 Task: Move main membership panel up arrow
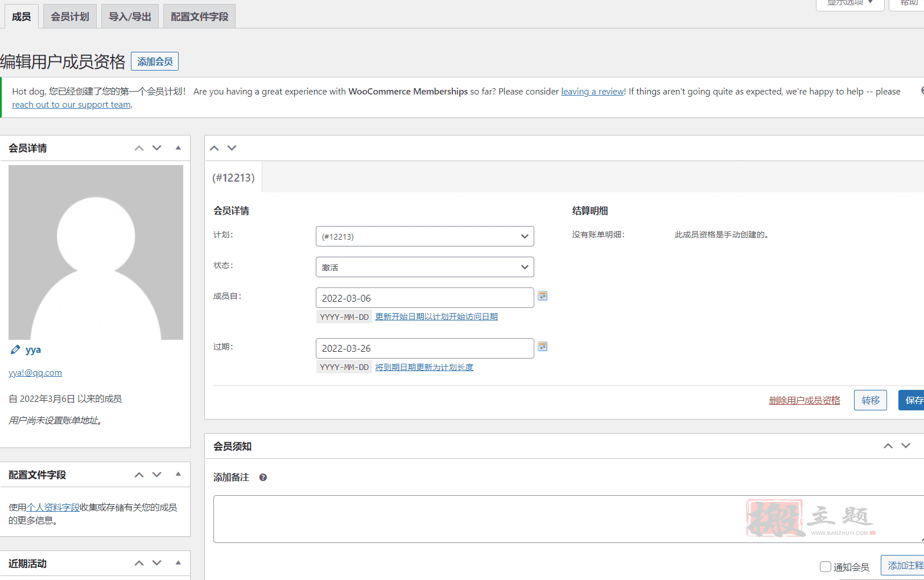coord(214,148)
